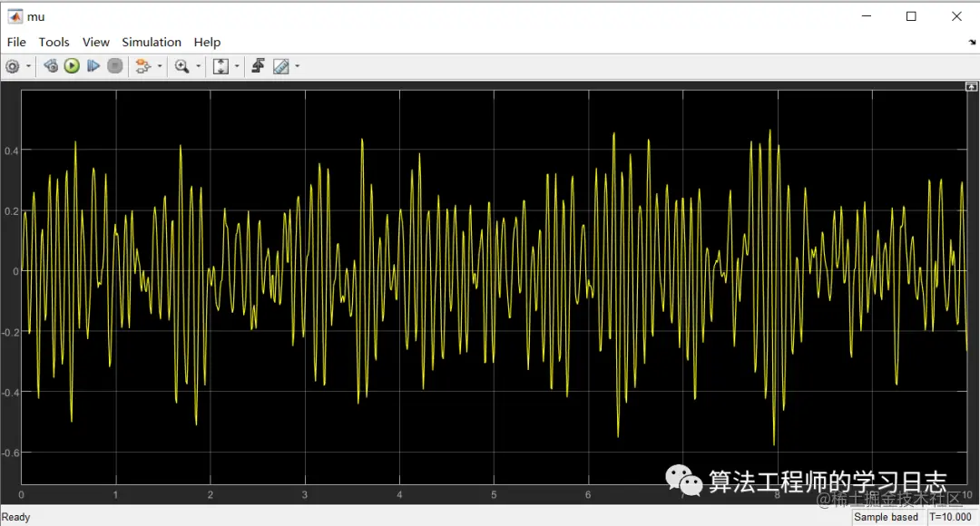
Task: Close the mu scope window
Action: coord(957,16)
